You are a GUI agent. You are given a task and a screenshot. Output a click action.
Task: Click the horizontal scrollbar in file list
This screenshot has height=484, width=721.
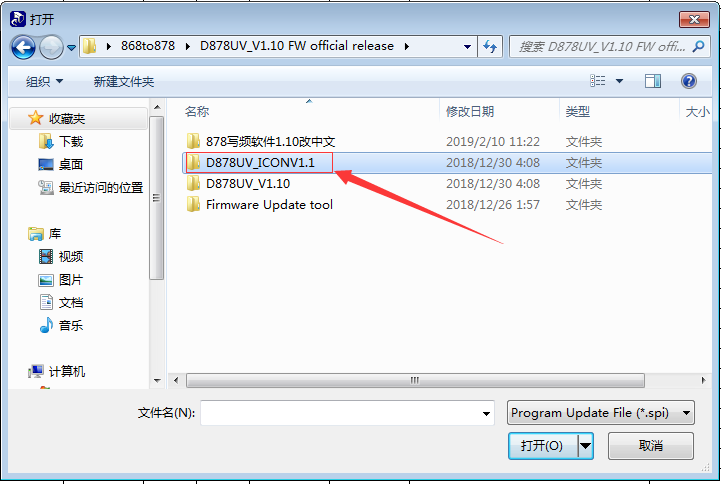(415, 381)
